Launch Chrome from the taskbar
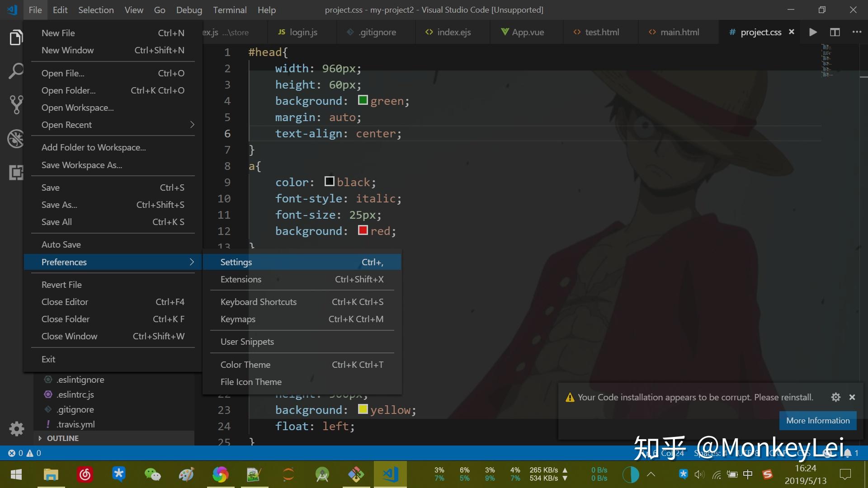 coord(220,474)
